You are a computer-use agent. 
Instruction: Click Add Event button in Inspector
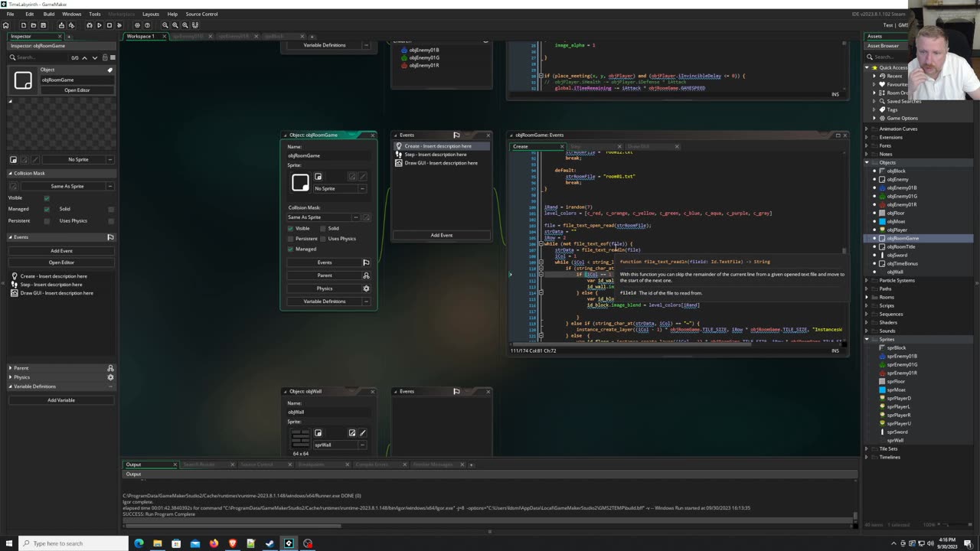(x=61, y=251)
